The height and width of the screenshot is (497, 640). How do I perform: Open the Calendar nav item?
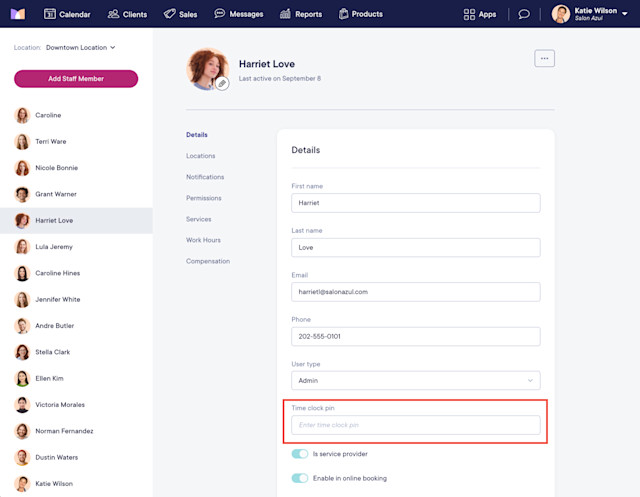click(x=67, y=14)
